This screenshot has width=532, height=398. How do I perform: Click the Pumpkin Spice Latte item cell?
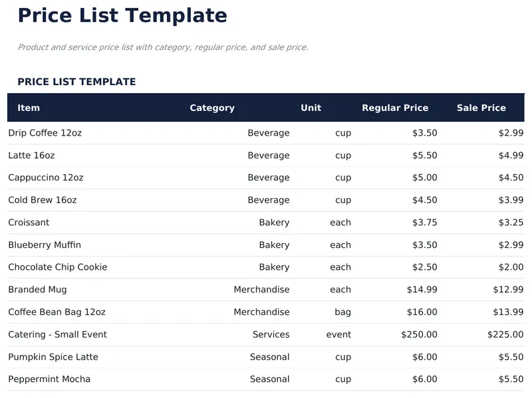tap(53, 357)
